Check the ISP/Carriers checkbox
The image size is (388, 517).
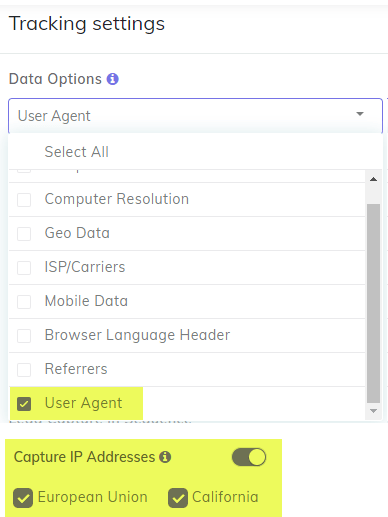(24, 268)
